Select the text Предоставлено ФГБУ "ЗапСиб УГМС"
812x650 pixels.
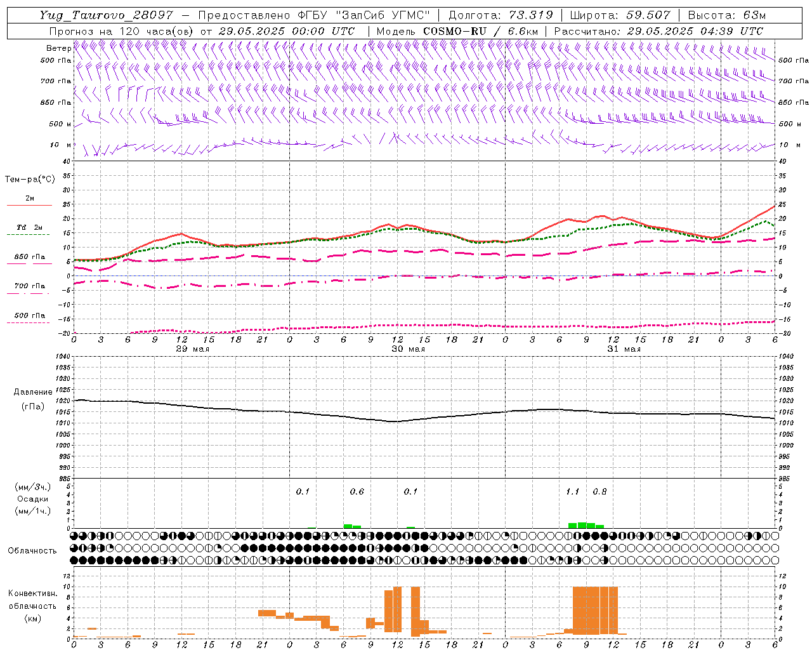point(315,15)
